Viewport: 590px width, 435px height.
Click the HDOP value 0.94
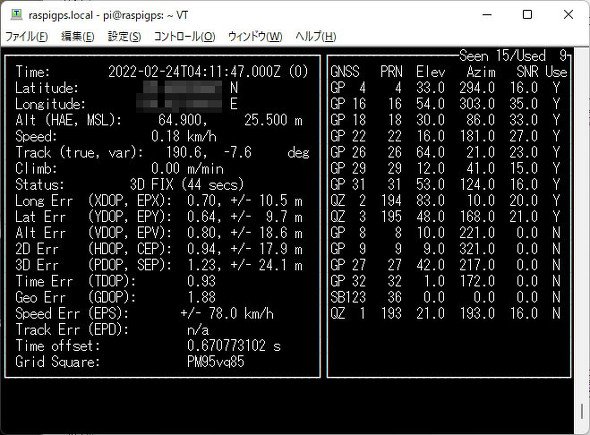pyautogui.click(x=201, y=249)
